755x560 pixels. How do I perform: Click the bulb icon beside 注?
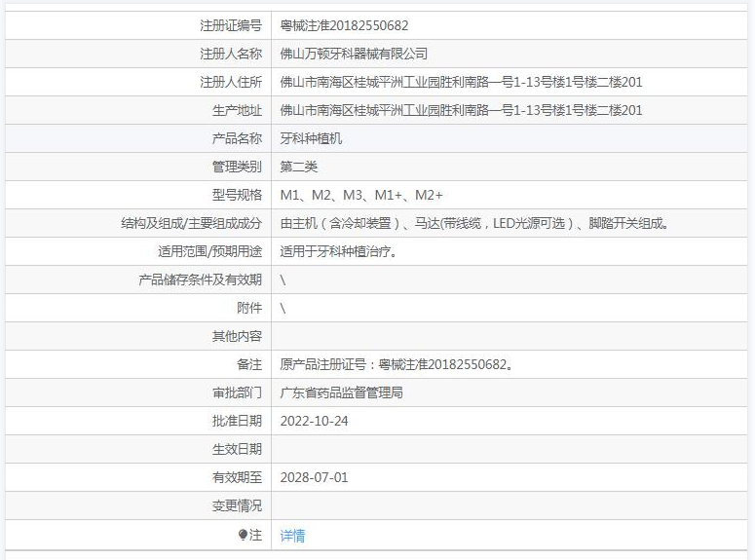tap(243, 535)
